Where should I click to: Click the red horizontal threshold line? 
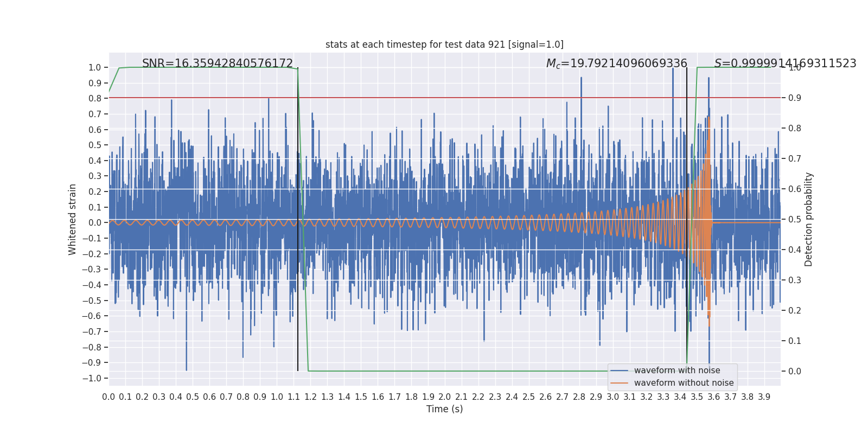coord(434,98)
